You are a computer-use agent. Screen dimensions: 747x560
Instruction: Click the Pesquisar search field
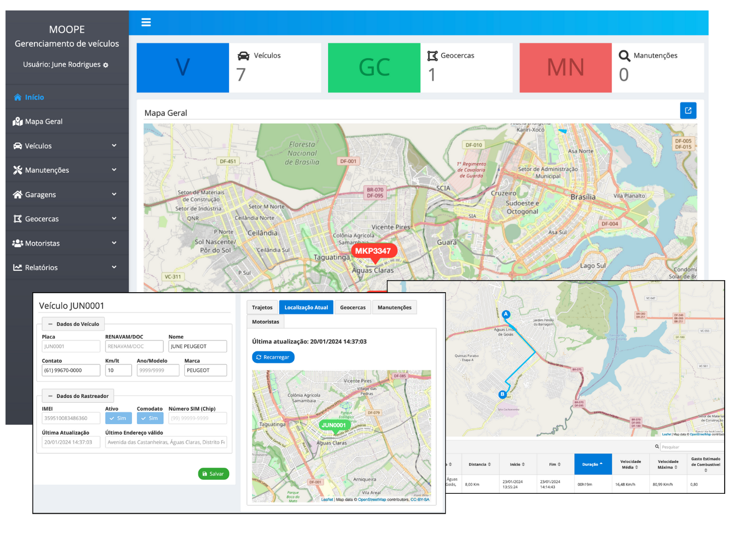pos(692,447)
